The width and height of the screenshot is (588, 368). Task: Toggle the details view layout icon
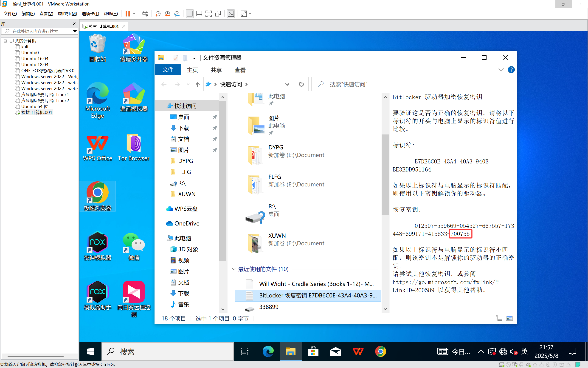(499, 318)
